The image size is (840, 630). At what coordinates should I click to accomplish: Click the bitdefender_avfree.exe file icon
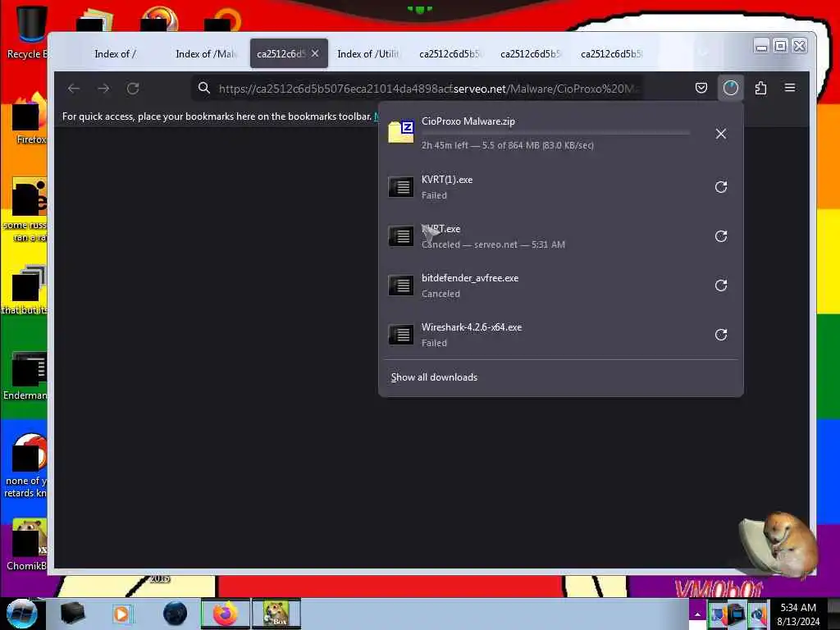(401, 285)
